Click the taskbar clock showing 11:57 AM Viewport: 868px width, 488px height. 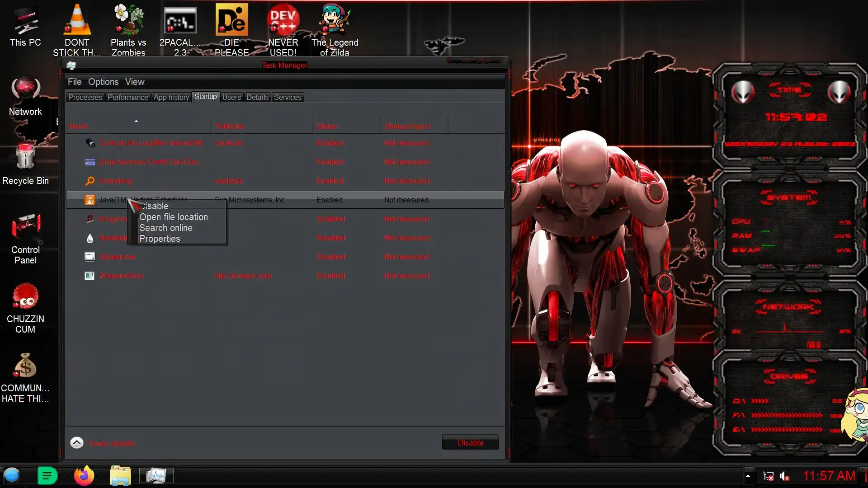(x=829, y=476)
